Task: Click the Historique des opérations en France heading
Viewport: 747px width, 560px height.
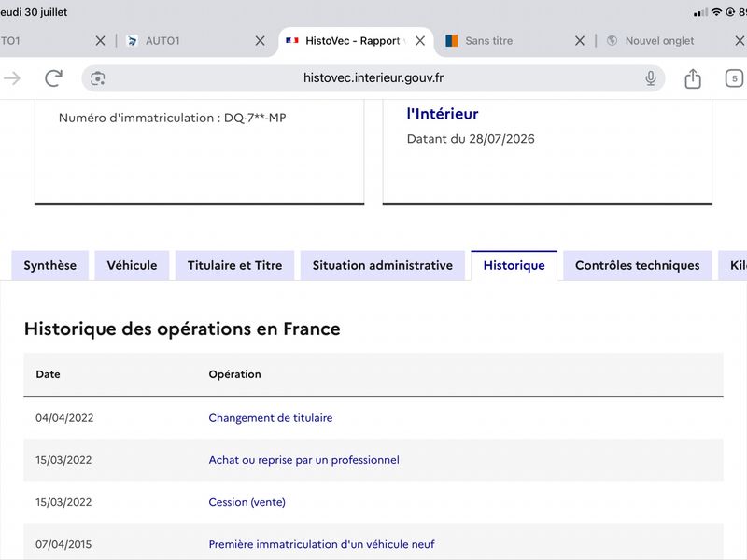Action: click(182, 329)
